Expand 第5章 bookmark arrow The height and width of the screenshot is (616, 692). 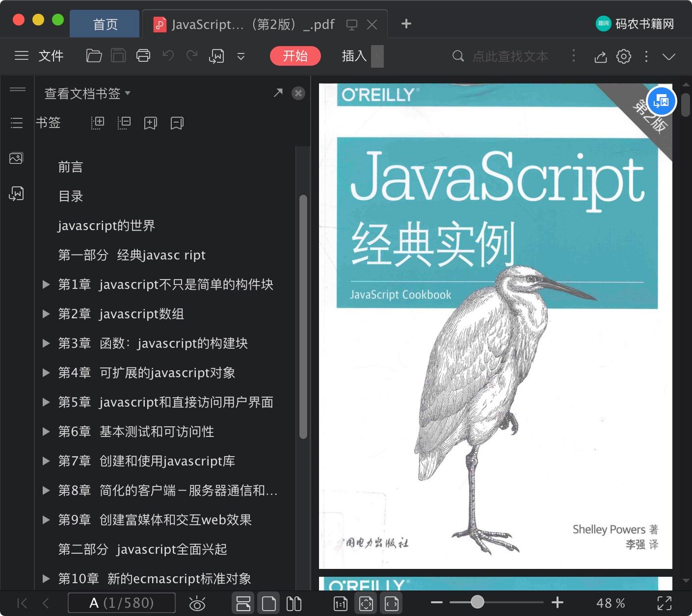point(46,402)
